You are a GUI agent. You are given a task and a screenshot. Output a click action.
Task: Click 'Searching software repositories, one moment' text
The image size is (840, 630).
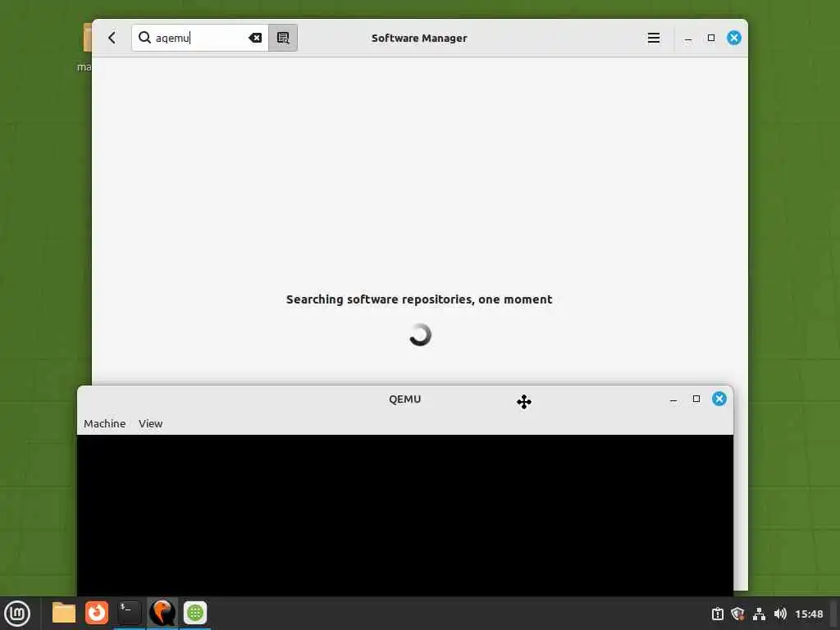tap(419, 299)
